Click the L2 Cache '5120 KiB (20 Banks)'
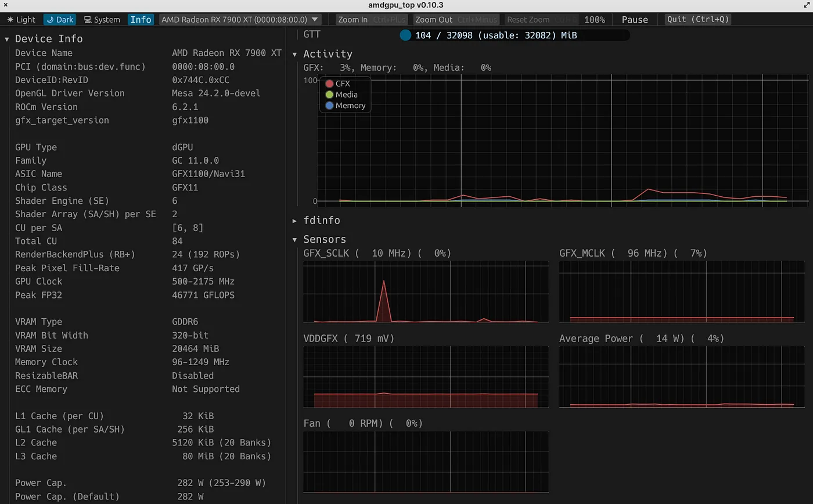Image resolution: width=813 pixels, height=504 pixels. [x=221, y=442]
